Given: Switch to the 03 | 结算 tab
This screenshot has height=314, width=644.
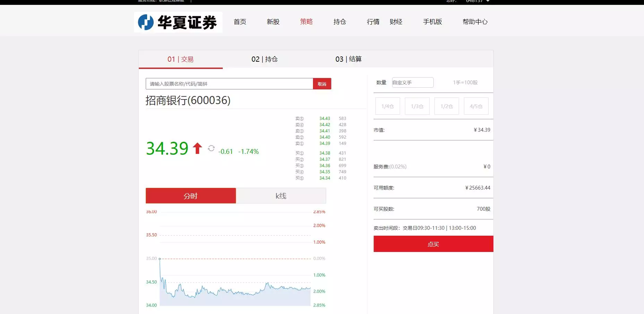Looking at the screenshot, I should [x=348, y=59].
